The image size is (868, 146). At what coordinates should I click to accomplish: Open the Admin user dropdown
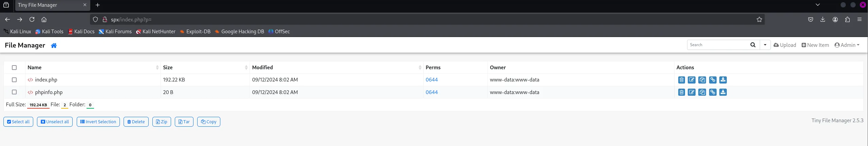847,45
